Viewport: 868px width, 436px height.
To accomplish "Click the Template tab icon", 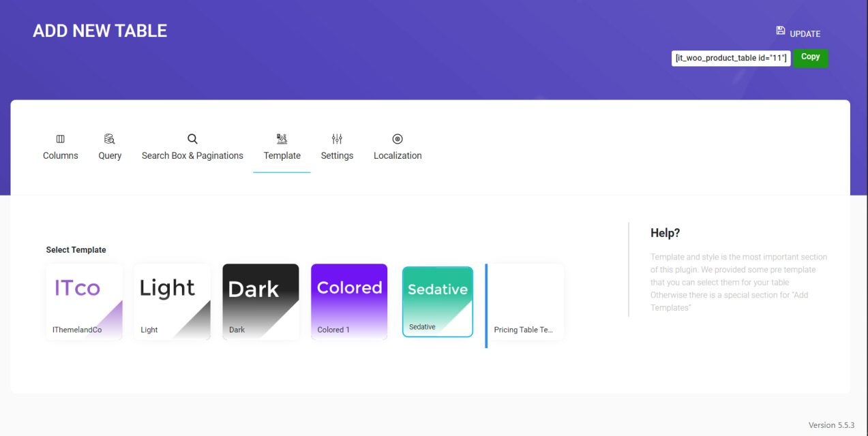I will 282,139.
